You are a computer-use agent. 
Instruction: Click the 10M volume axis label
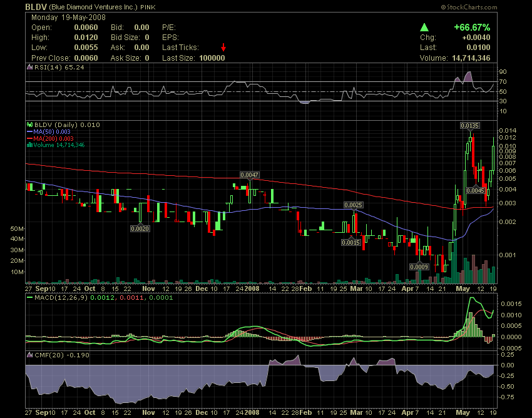(17, 272)
